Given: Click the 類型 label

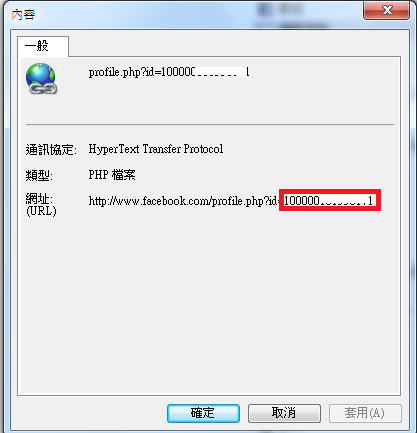Looking at the screenshot, I should click(39, 175).
